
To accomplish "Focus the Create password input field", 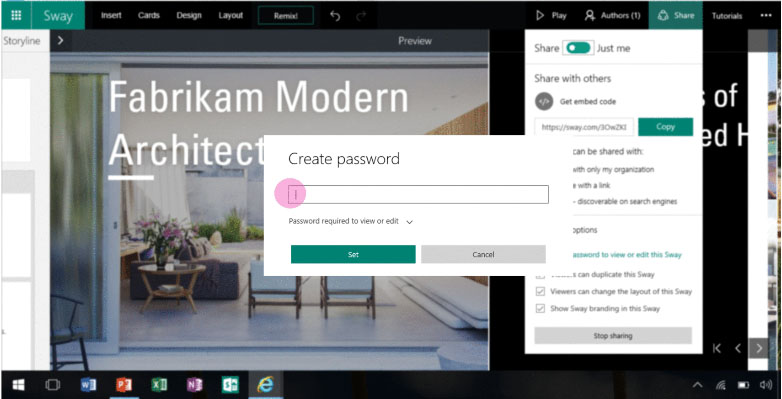I will point(418,195).
